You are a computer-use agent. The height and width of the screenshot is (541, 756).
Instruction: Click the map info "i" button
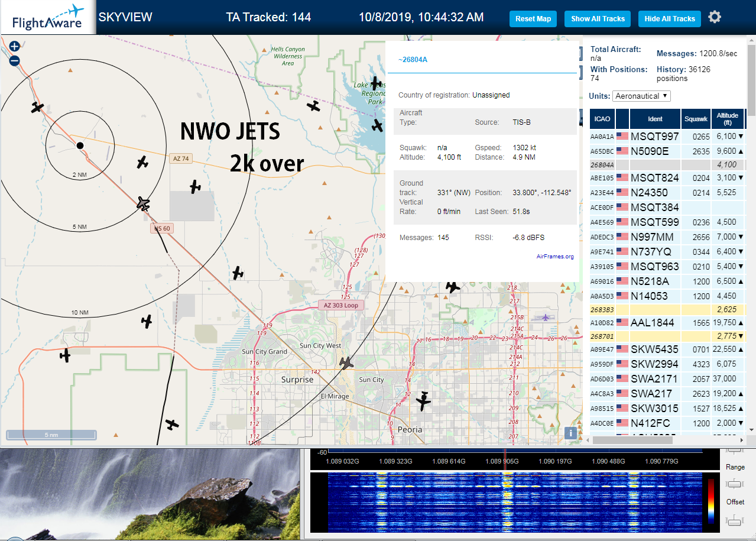pos(571,433)
